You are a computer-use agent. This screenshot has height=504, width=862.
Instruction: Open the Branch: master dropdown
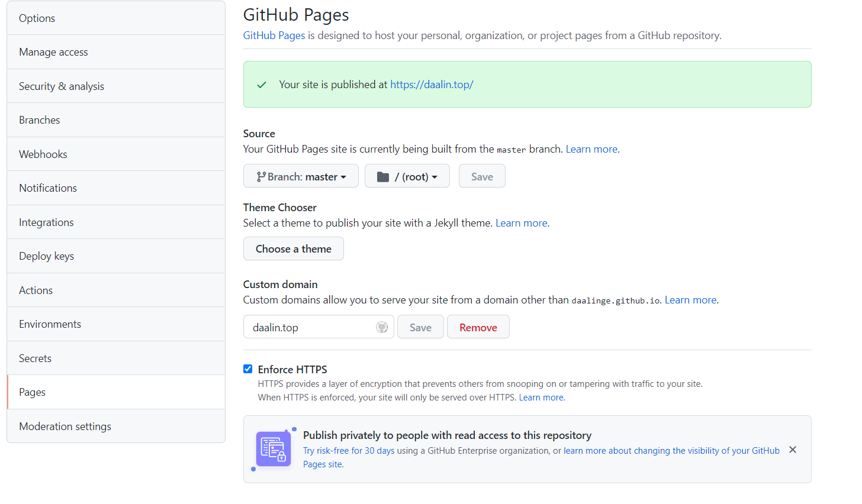301,176
